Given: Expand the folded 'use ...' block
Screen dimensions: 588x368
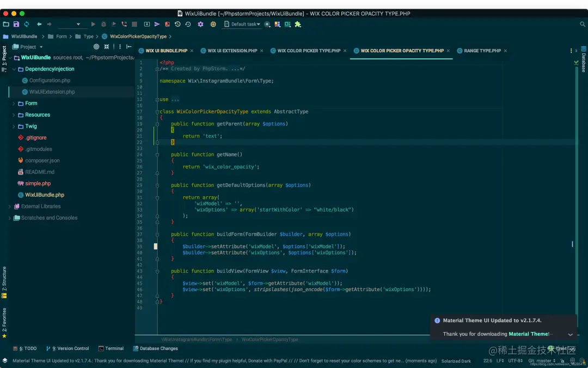Looking at the screenshot, I should click(157, 100).
